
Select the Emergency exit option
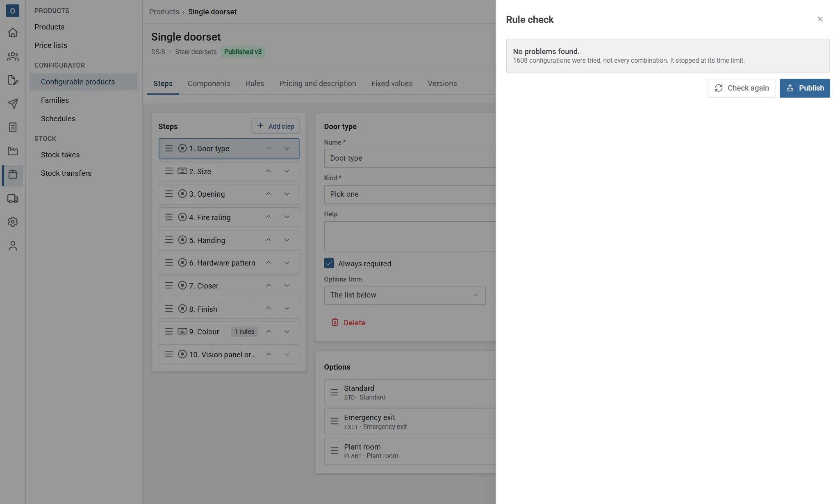pyautogui.click(x=410, y=422)
